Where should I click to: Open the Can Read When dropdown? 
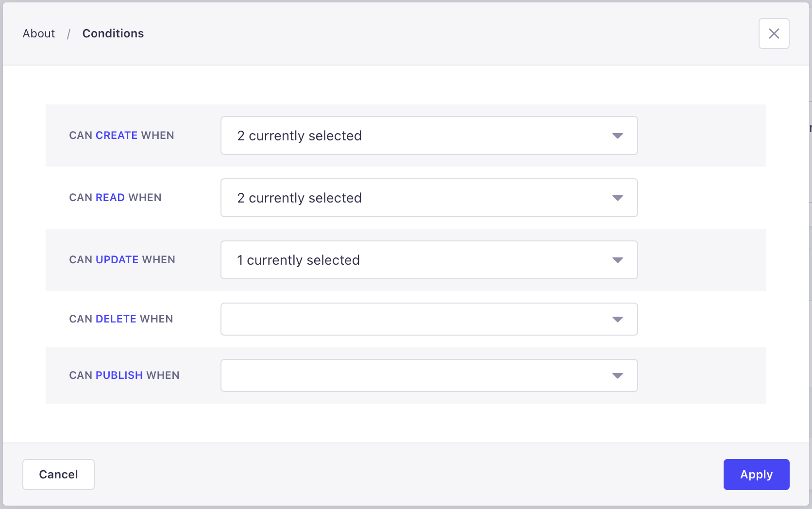(429, 198)
